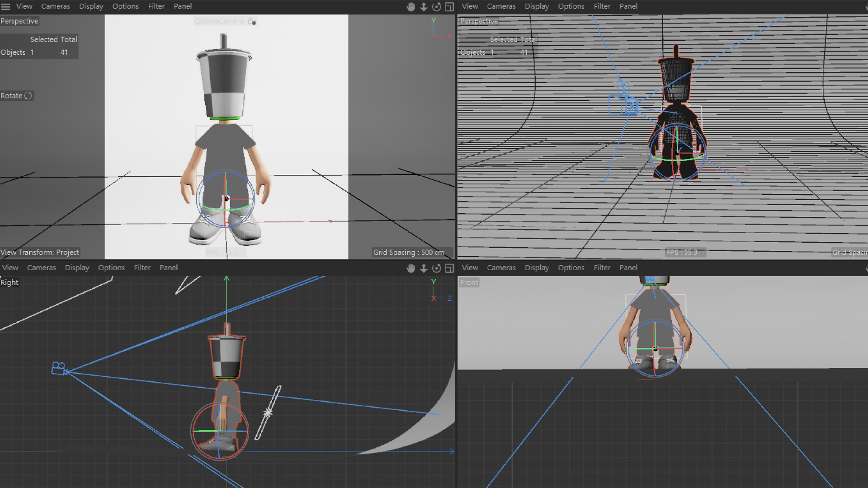
Task: Click the pan hand icon in Right viewport header
Action: point(410,268)
